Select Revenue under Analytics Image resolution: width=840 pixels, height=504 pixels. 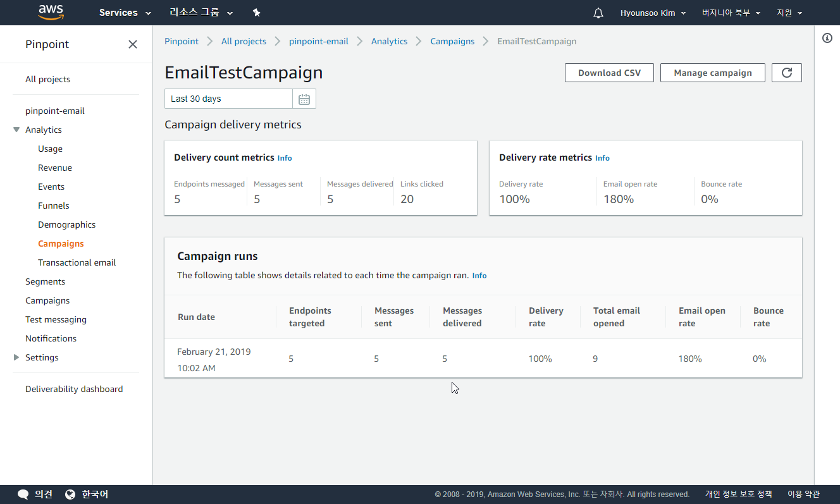click(55, 168)
